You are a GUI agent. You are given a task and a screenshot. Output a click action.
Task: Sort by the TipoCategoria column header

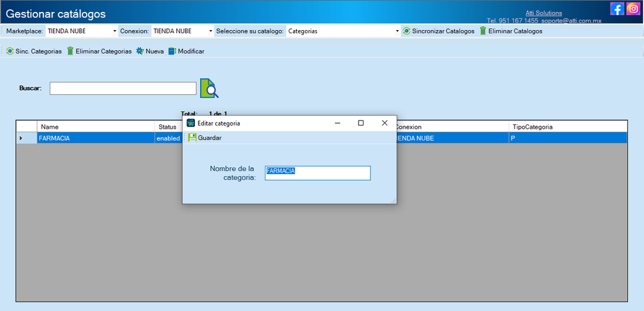point(568,127)
